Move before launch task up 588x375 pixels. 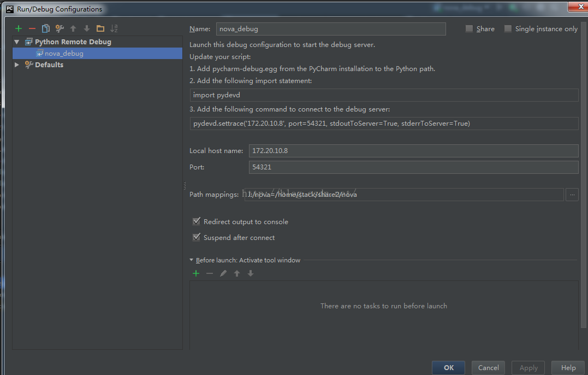click(236, 273)
